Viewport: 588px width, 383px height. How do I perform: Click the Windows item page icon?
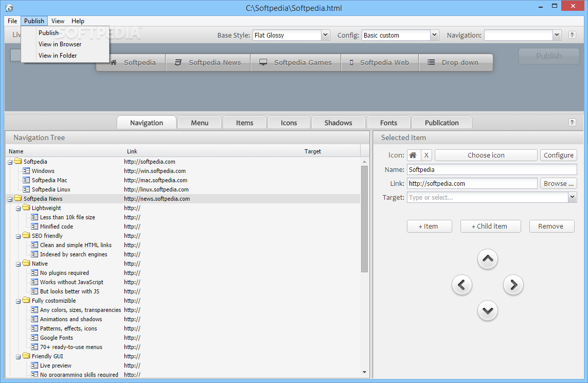pyautogui.click(x=26, y=171)
